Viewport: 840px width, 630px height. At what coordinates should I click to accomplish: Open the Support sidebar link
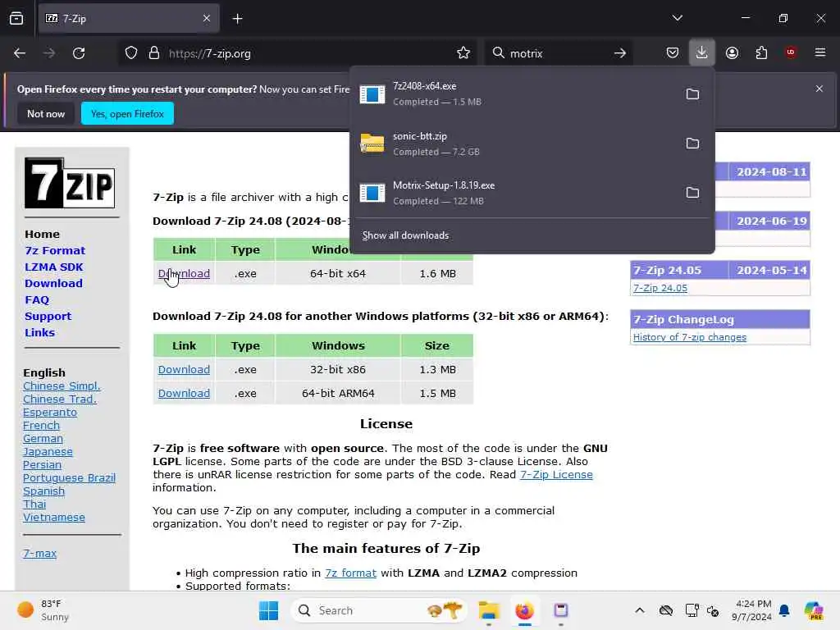(x=48, y=316)
